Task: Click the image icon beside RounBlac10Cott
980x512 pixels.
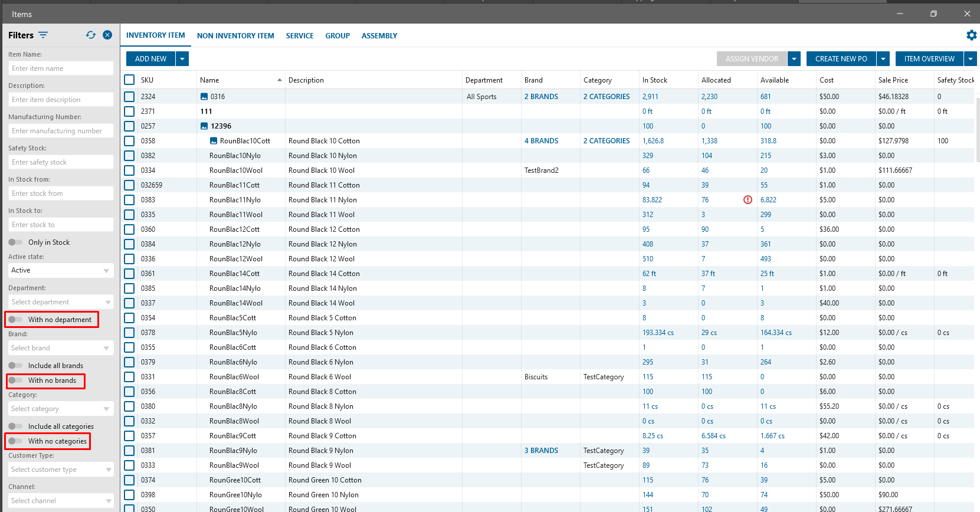Action: [214, 141]
